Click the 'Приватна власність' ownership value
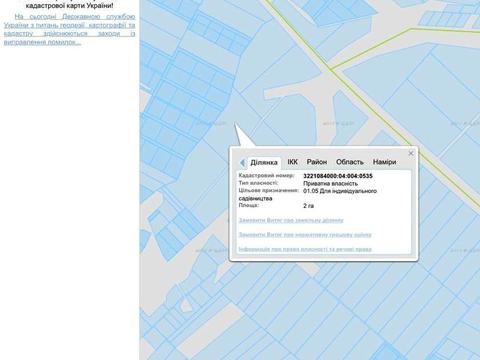Image resolution: width=480 pixels, height=360 pixels. tap(330, 183)
